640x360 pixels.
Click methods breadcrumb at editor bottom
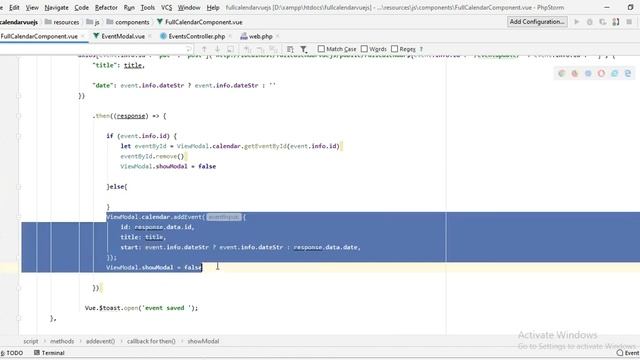click(62, 341)
